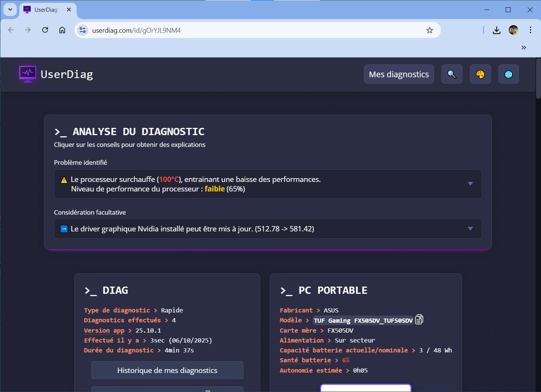
Task: Open the browser downloads icon
Action: point(496,30)
